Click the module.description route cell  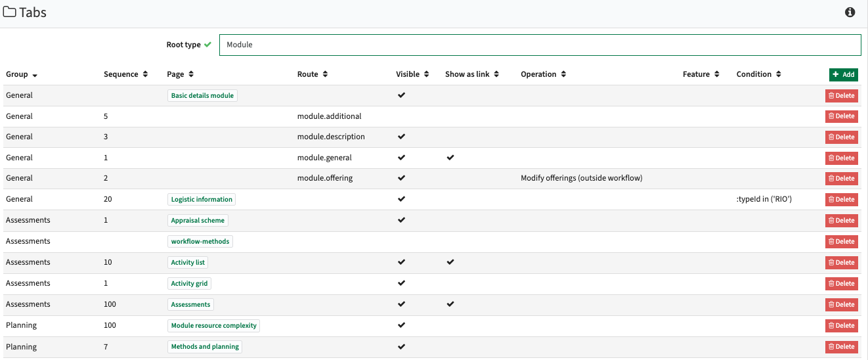(331, 137)
